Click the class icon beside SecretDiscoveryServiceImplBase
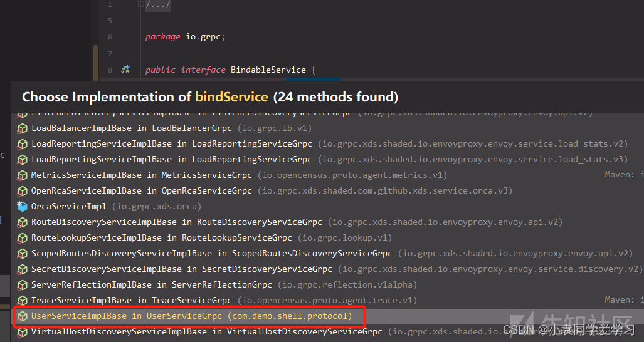This screenshot has height=342, width=644. coord(22,269)
